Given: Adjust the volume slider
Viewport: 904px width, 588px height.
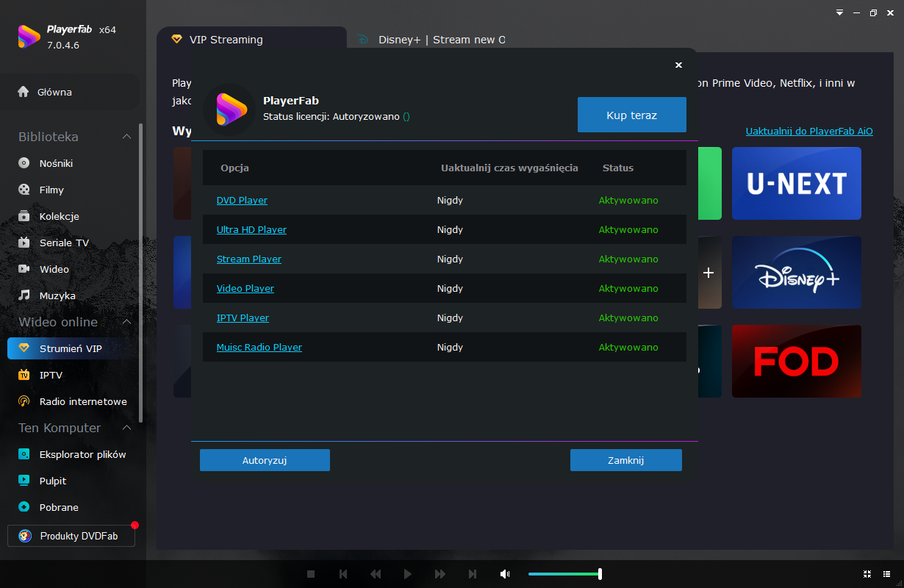Looking at the screenshot, I should pos(564,574).
